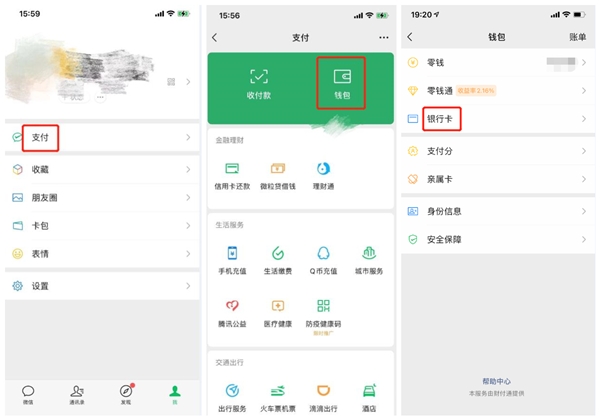Expand chevron on 银行卡 row
Screen dimensions: 600x420
coord(584,119)
